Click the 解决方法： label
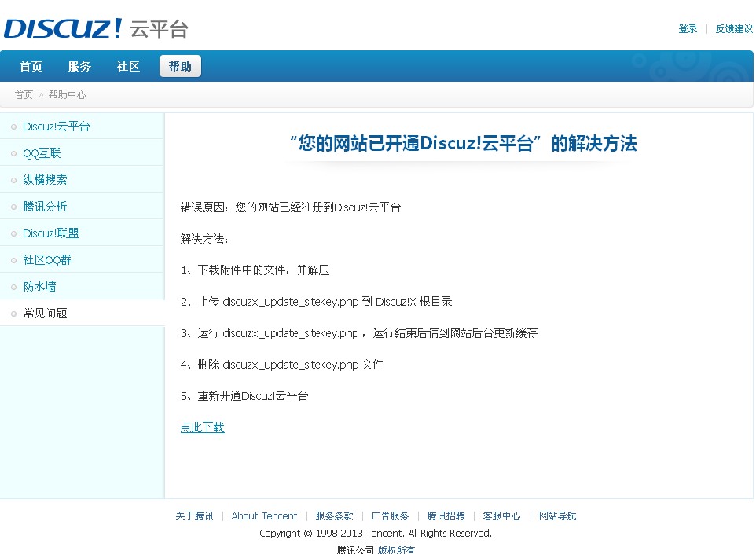 click(x=204, y=239)
